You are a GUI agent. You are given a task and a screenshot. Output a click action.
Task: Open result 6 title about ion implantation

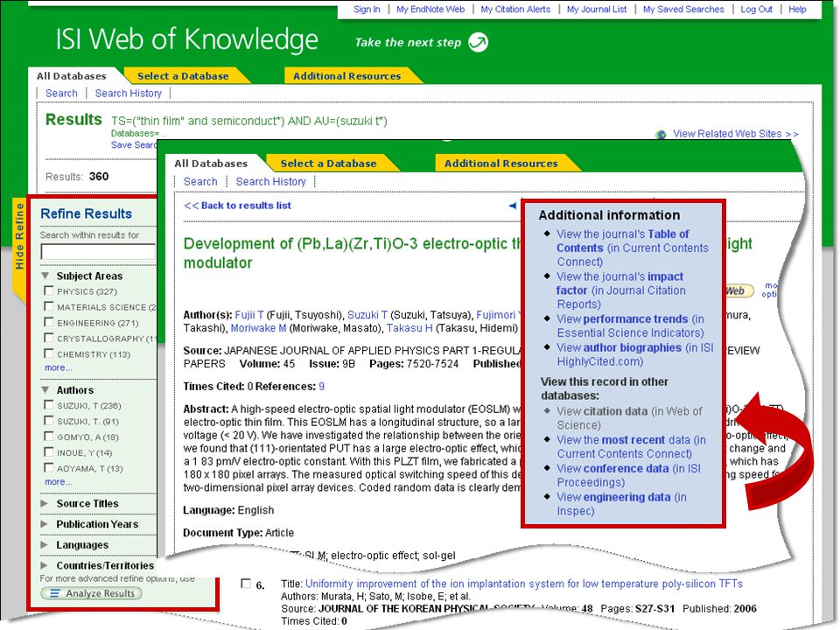click(x=524, y=584)
